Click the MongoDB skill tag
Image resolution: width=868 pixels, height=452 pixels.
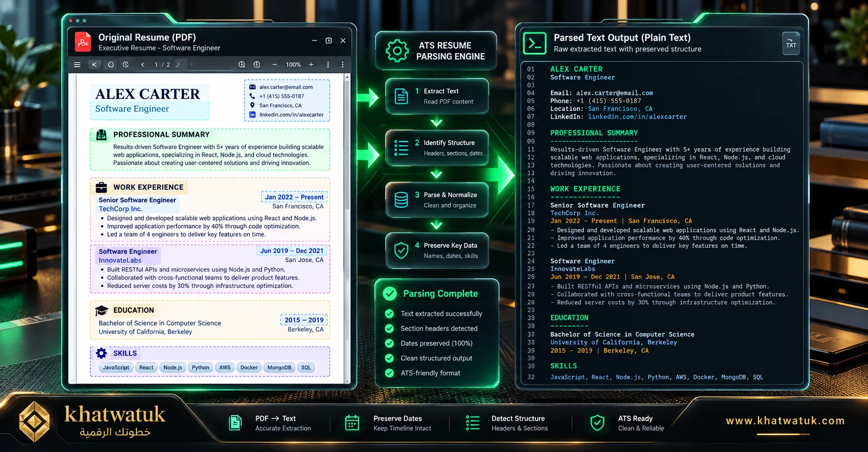pos(279,368)
